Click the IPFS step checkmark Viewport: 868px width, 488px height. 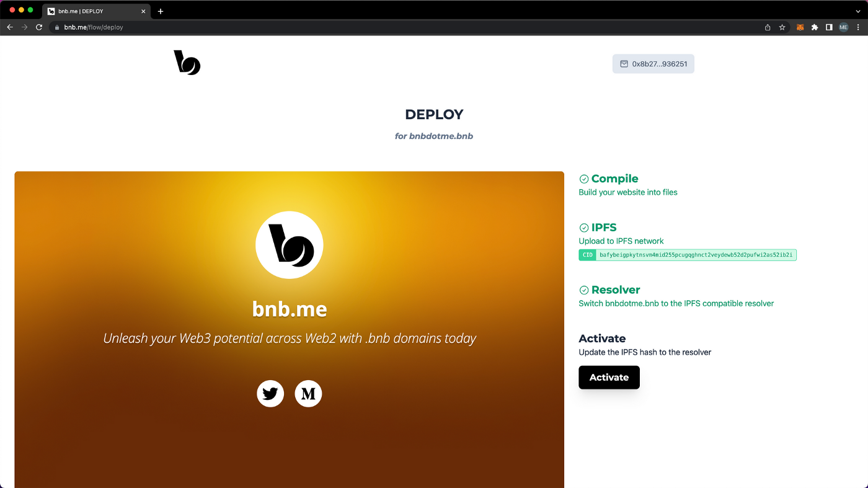coord(584,228)
